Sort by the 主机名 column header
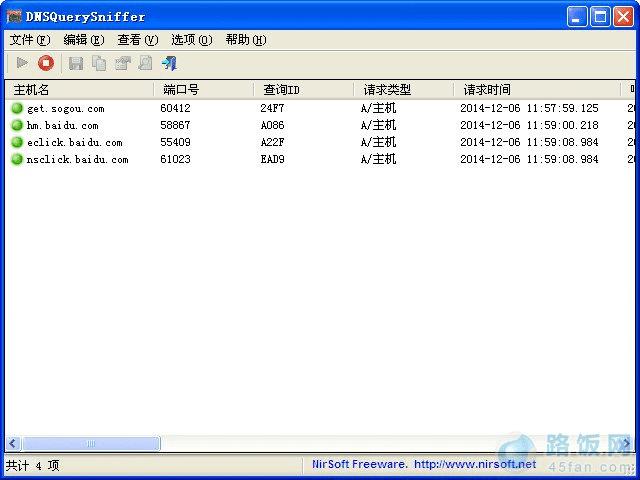Image resolution: width=640 pixels, height=480 pixels. 80,89
